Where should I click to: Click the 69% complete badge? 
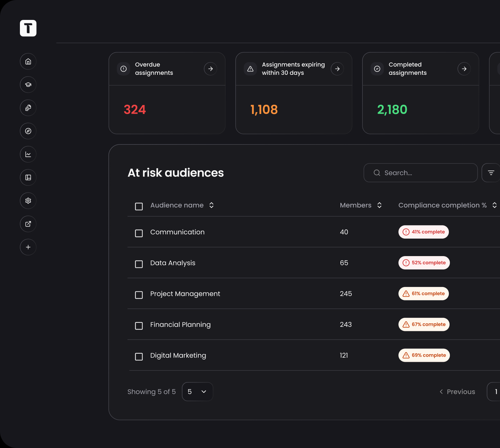[x=424, y=355]
